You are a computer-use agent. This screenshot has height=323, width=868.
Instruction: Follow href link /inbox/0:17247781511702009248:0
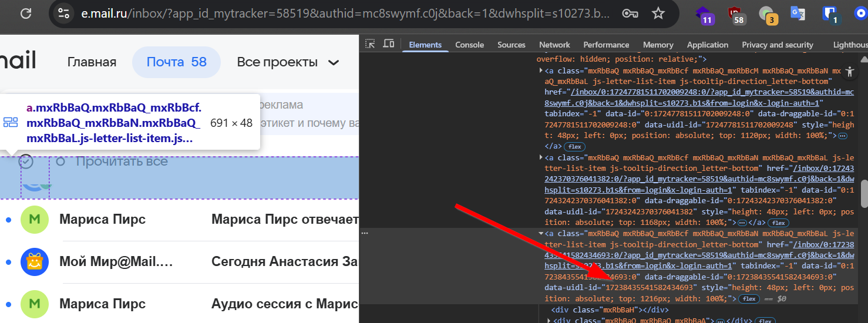tap(699, 97)
